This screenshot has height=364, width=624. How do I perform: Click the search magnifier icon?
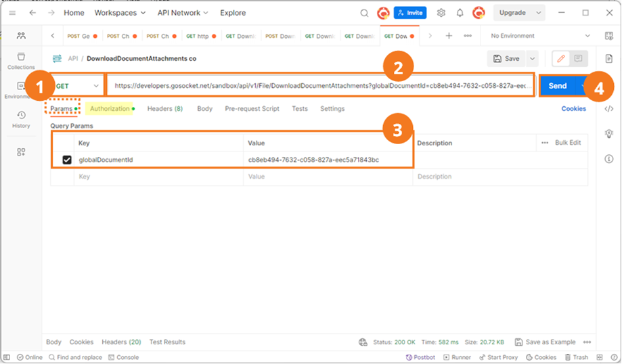click(364, 13)
